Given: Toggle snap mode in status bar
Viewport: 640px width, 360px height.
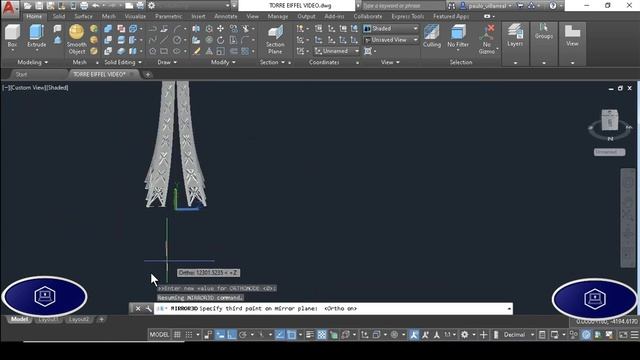Looking at the screenshot, I should (x=189, y=335).
